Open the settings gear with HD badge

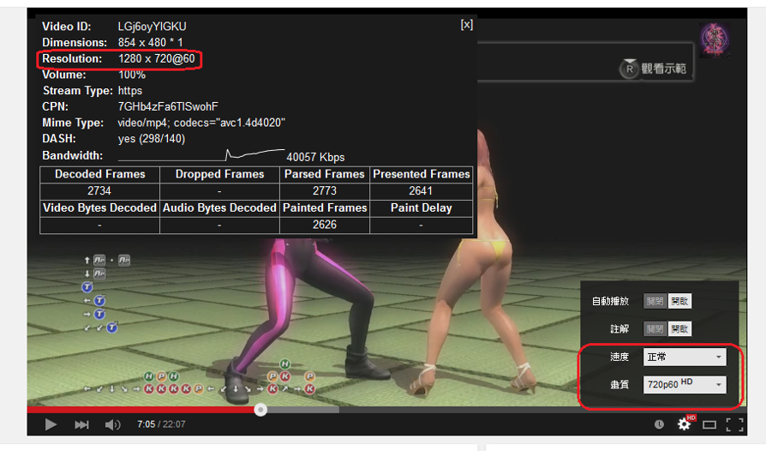685,423
